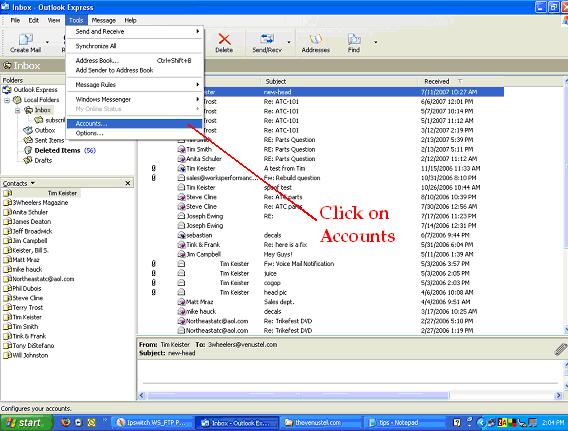The width and height of the screenshot is (568, 431).
Task: Click the attachment paperclip in preview header
Action: (560, 349)
